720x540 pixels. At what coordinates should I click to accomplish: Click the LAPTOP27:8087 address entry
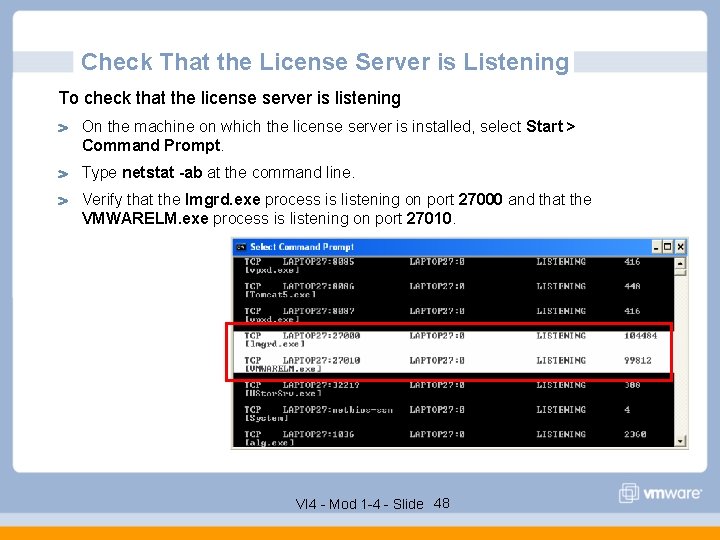[x=318, y=311]
